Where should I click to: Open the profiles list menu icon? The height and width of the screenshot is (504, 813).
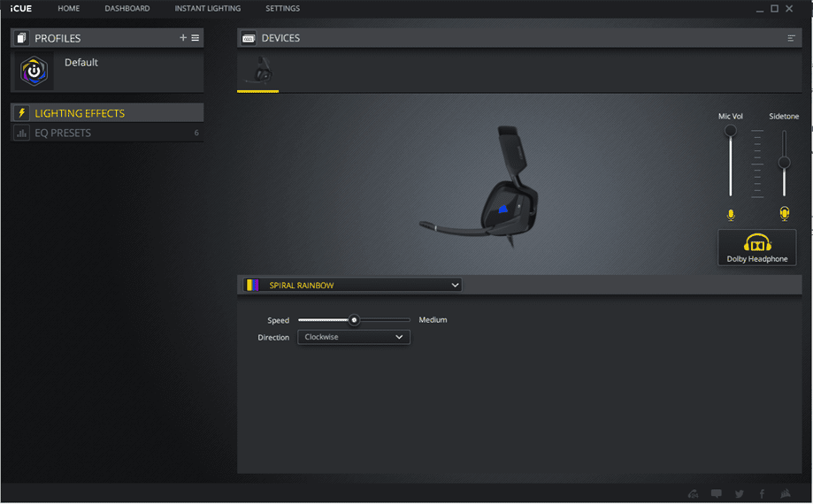(196, 38)
